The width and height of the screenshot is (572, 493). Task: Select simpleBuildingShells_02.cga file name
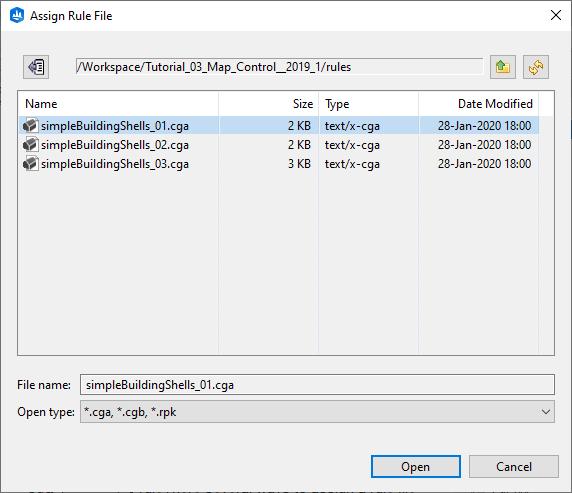(x=115, y=145)
